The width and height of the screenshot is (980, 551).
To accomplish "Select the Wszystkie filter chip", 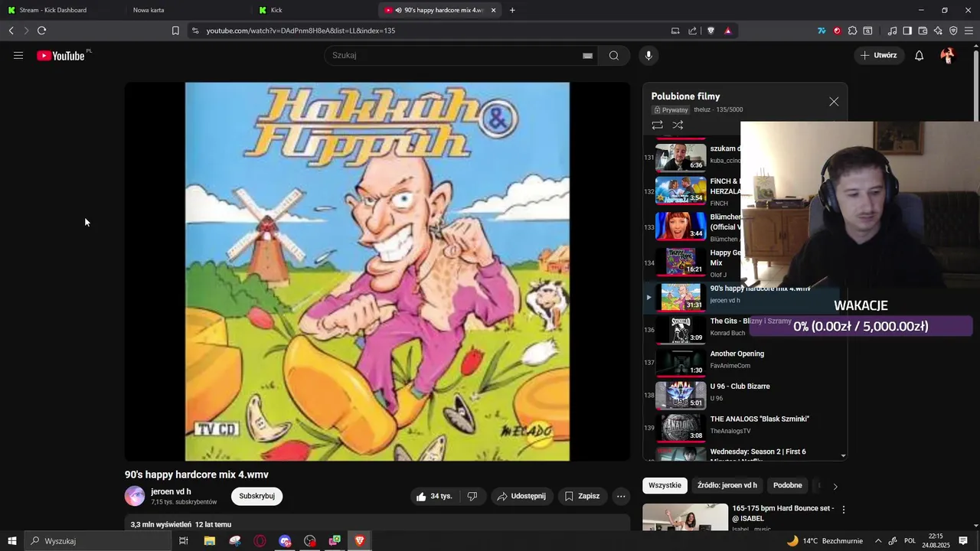I will pyautogui.click(x=665, y=485).
